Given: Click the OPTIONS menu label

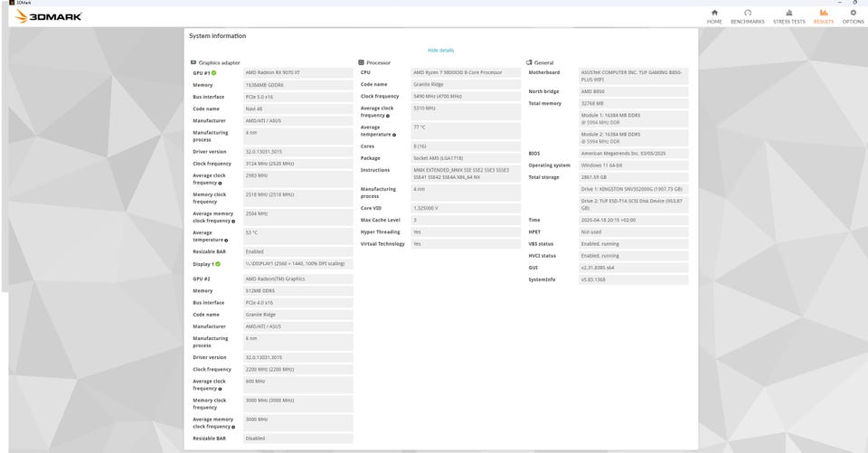Looking at the screenshot, I should click(x=853, y=22).
